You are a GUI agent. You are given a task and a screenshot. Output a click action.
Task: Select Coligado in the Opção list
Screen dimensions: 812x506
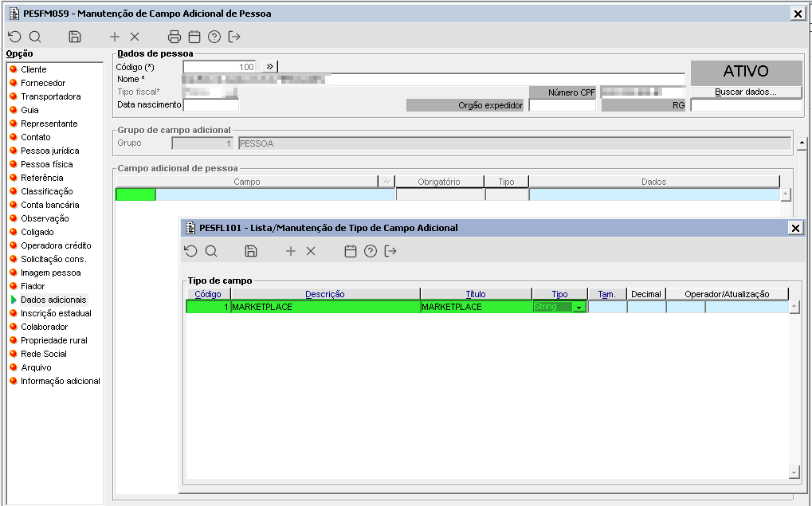tap(37, 232)
